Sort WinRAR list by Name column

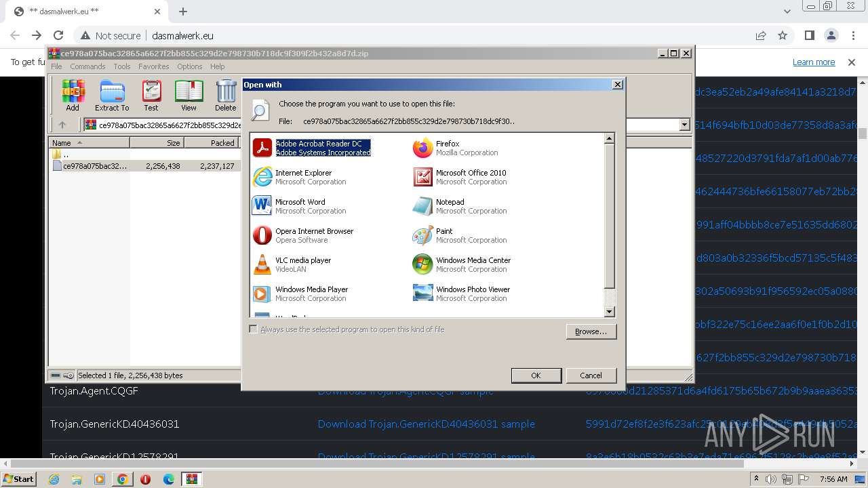click(89, 143)
